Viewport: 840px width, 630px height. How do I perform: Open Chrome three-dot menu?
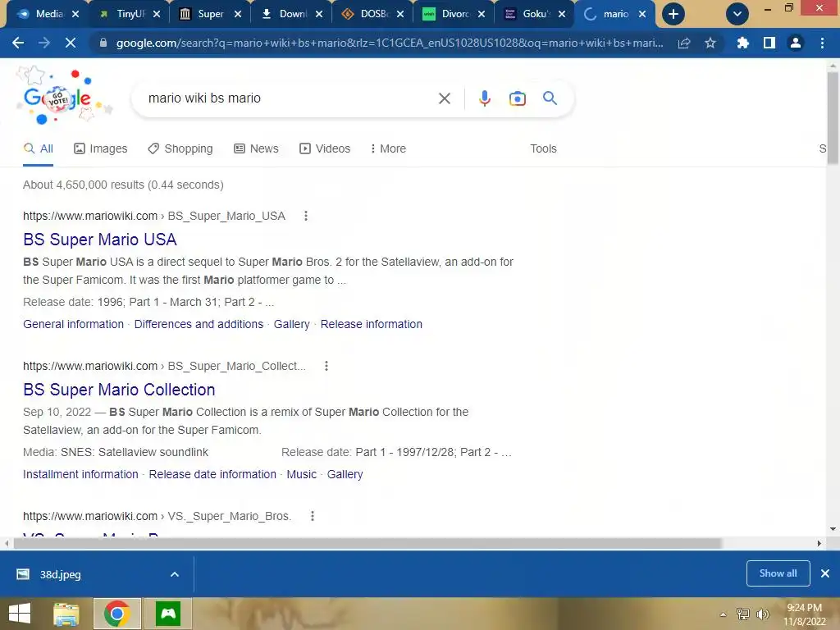(x=822, y=43)
